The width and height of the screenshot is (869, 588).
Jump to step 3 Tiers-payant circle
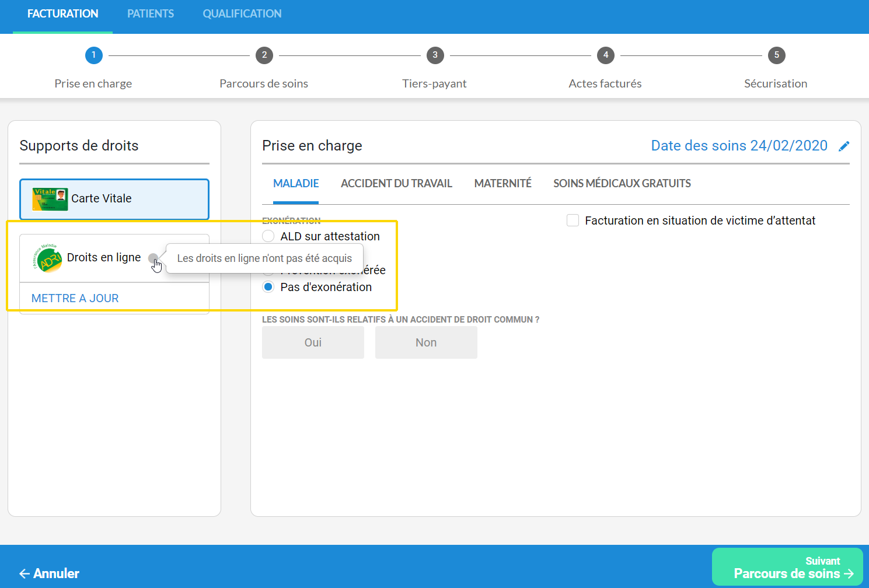435,55
